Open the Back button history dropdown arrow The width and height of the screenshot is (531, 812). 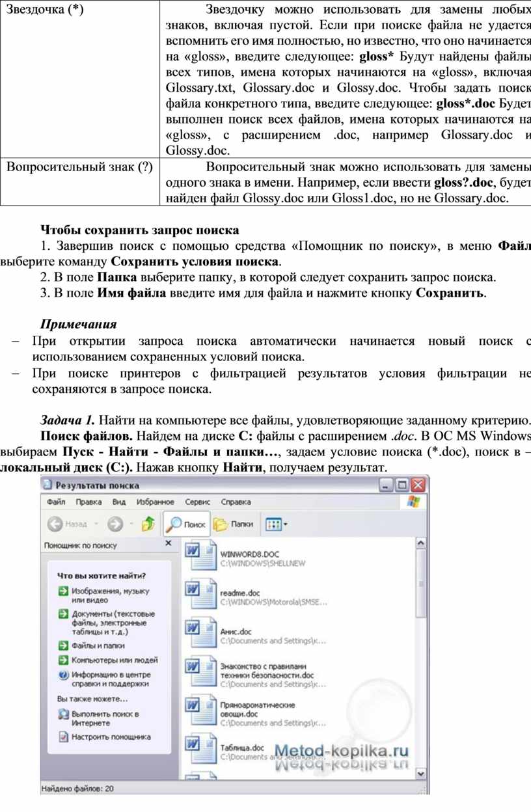(x=96, y=524)
